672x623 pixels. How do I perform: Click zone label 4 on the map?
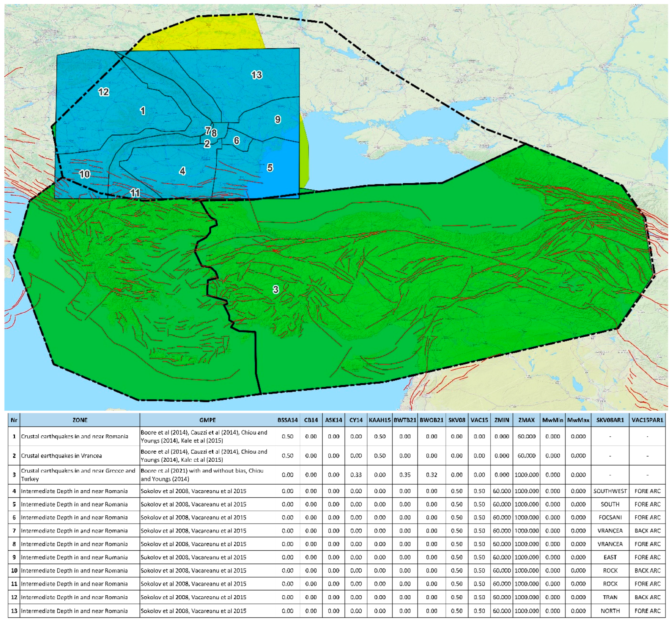(x=182, y=171)
